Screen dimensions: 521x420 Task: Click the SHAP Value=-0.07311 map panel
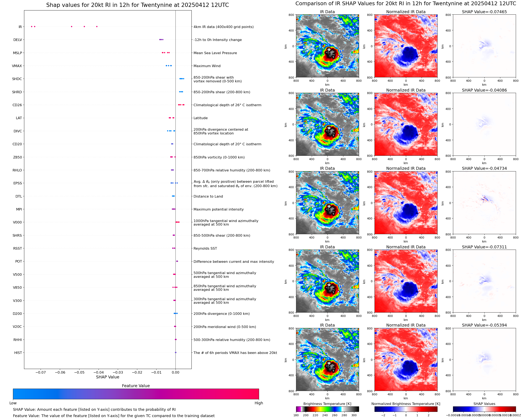pyautogui.click(x=484, y=281)
